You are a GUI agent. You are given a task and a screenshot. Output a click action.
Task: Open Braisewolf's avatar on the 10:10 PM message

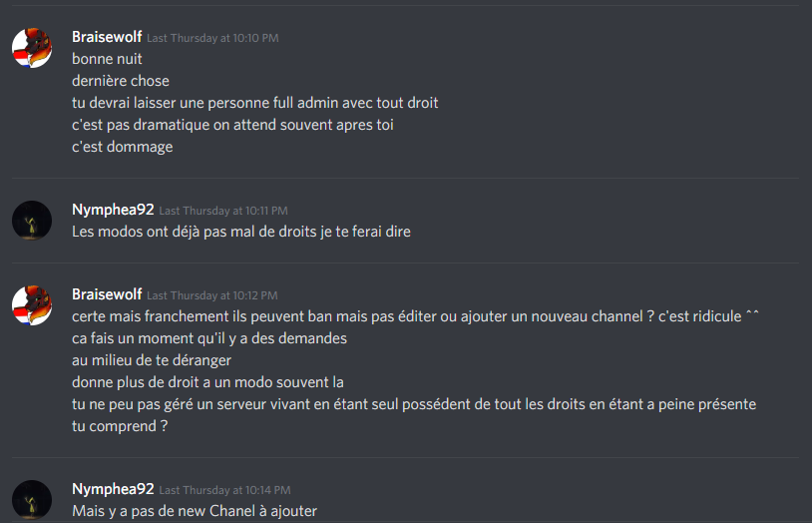32,48
